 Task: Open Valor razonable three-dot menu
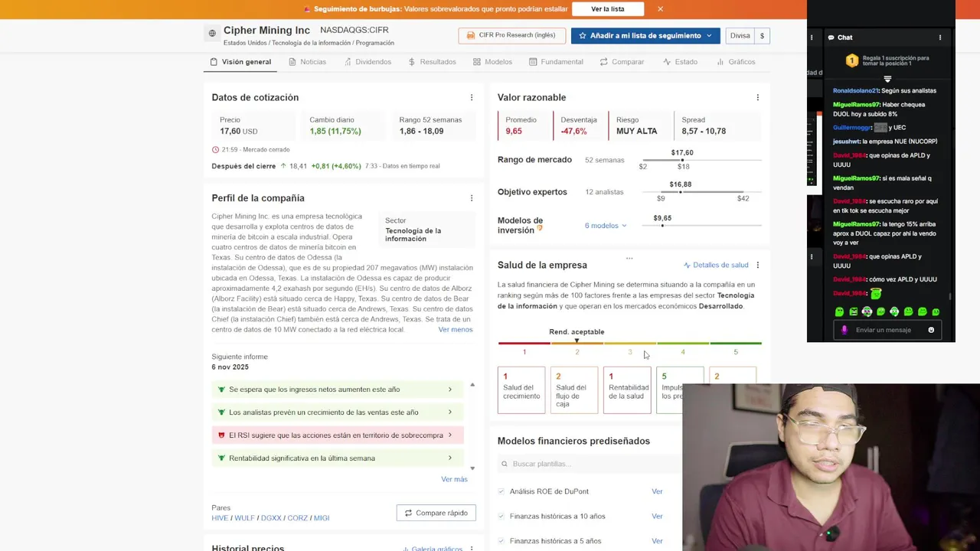[758, 97]
